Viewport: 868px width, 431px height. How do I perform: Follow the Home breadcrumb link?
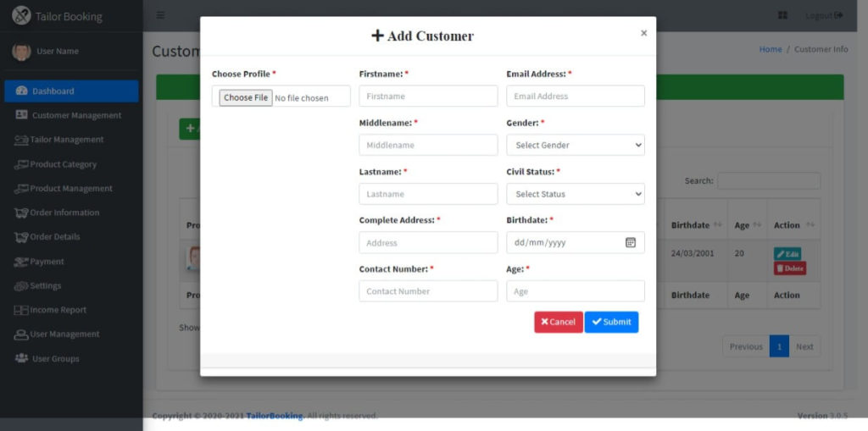[x=770, y=49]
